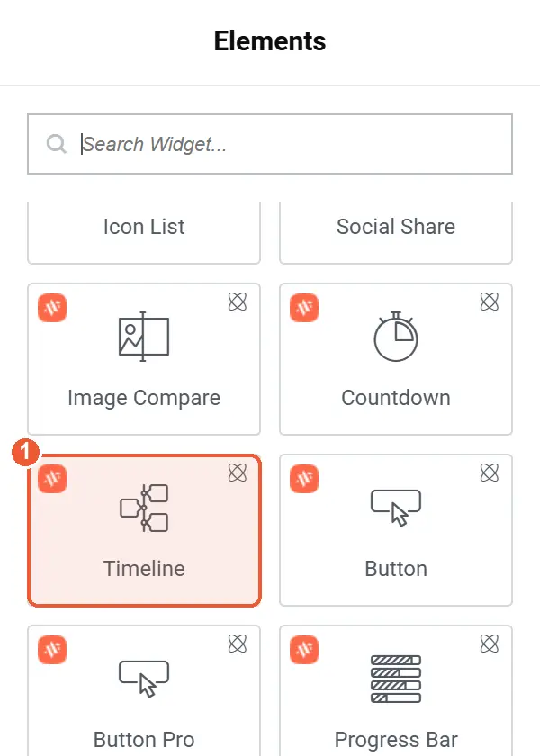Screen dimensions: 540x756
Task: Click the orange badge on Progress Bar card
Action: pos(304,650)
